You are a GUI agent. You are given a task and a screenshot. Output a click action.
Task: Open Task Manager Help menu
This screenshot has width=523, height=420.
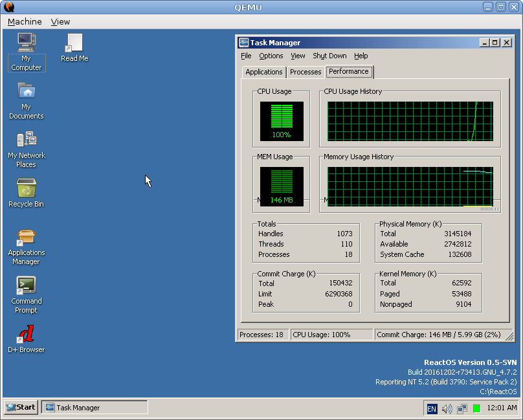coord(361,56)
